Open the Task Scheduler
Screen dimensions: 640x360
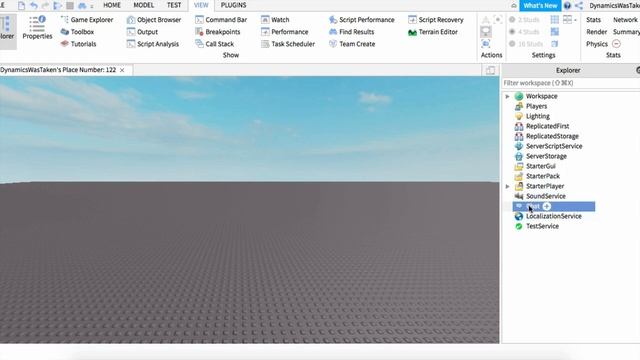(288, 44)
